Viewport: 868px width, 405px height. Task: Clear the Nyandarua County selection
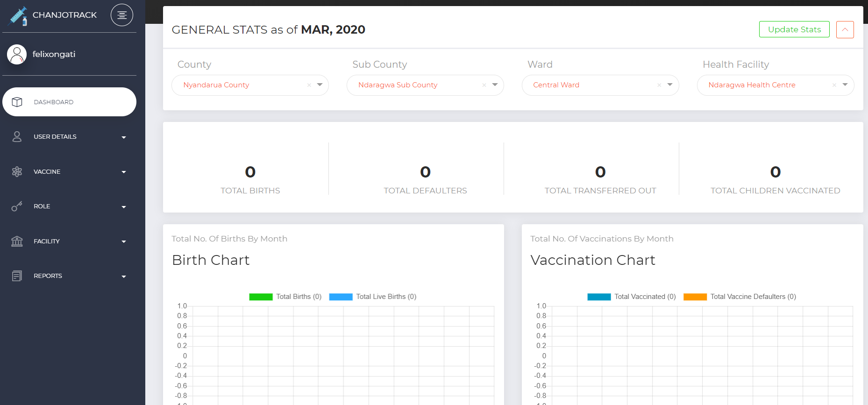tap(309, 85)
